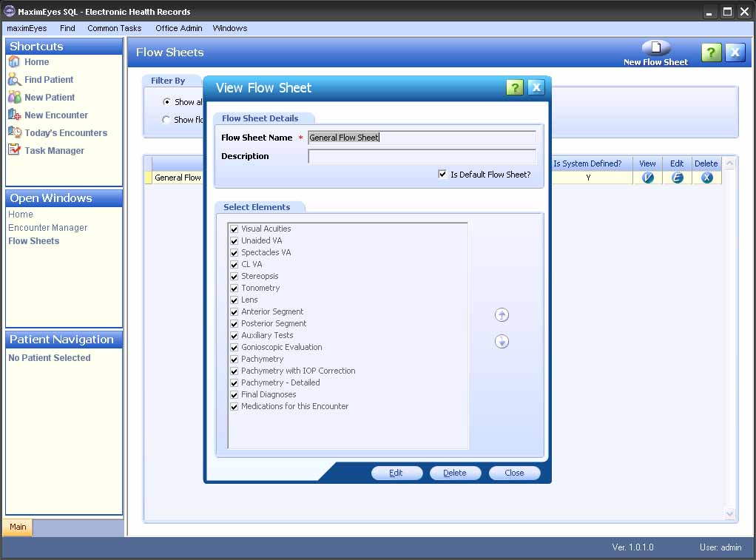Open the New Encounter shortcut link
Image resolution: width=756 pixels, height=560 pixels.
coord(56,115)
